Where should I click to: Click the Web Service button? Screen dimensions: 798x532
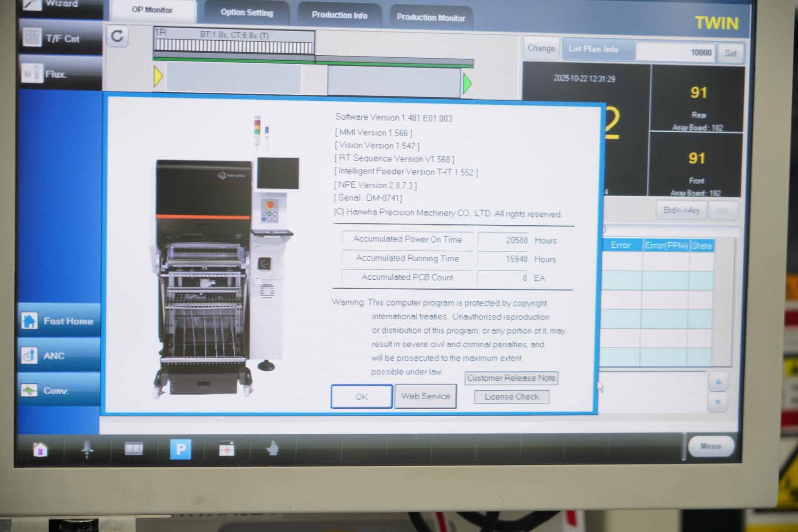point(425,396)
